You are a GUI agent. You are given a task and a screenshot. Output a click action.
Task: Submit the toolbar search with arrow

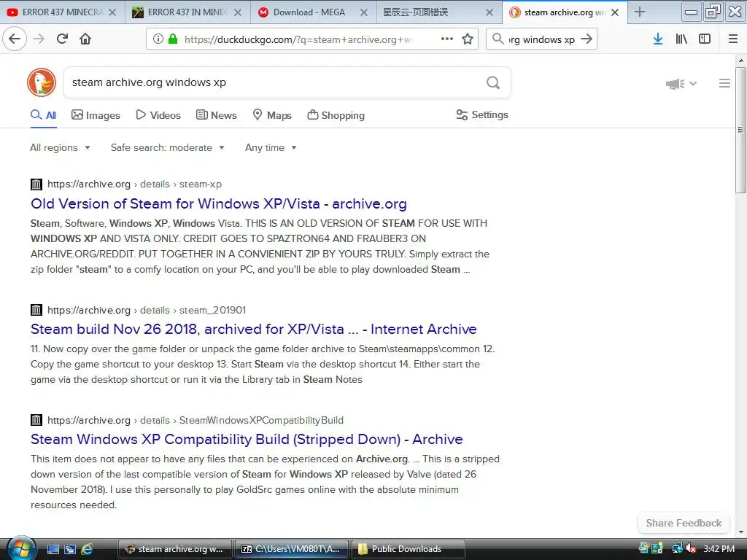[x=587, y=39]
